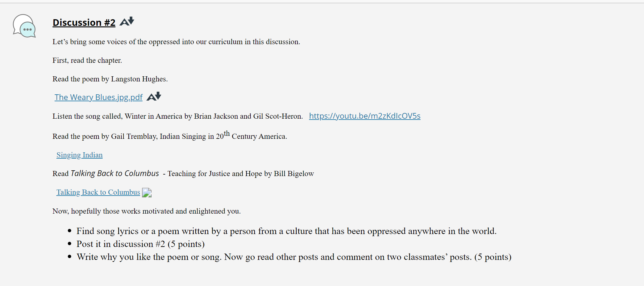Open alternative formats icon beside Weary Blues file
644x286 pixels.
pos(154,97)
